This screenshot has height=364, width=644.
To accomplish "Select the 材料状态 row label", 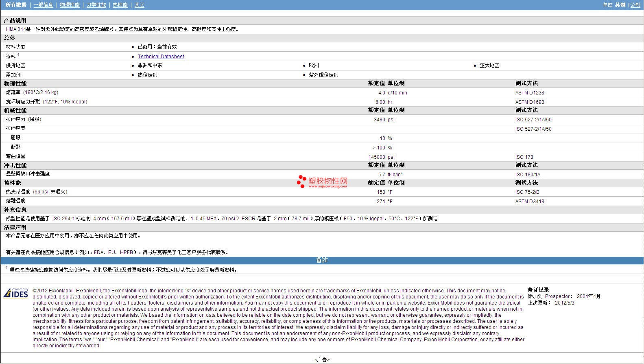I will [15, 47].
